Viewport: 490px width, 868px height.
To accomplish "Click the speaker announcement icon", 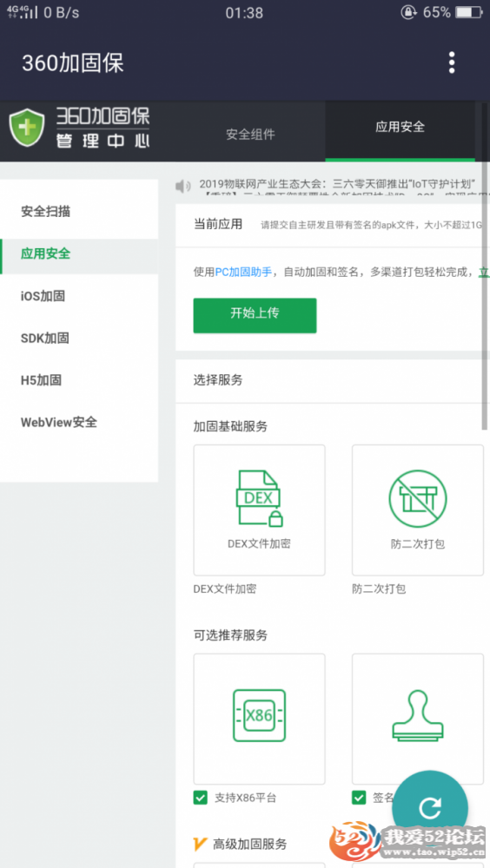I will (183, 186).
